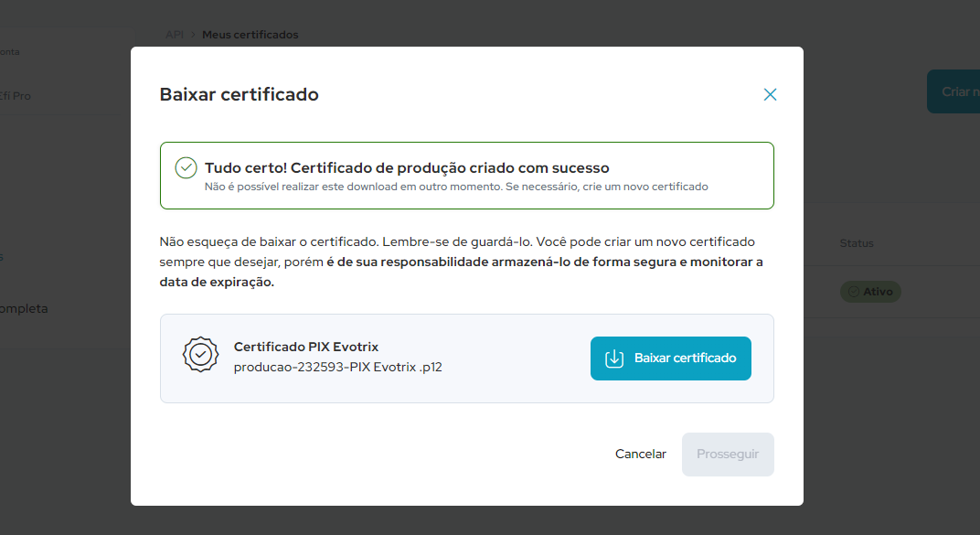Dismiss the dialog with the X icon
980x535 pixels.
click(770, 94)
